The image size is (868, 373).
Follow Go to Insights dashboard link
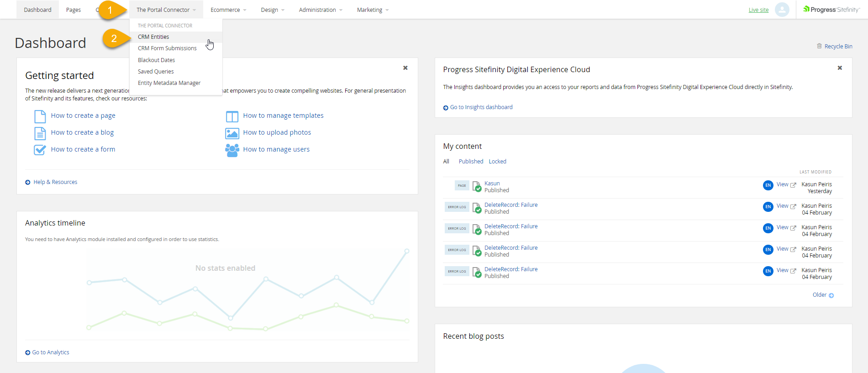[481, 107]
